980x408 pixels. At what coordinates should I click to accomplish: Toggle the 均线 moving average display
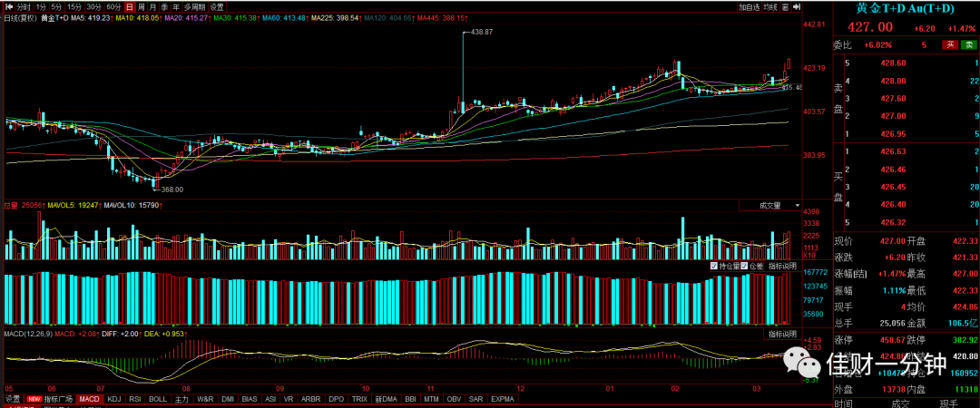click(770, 7)
